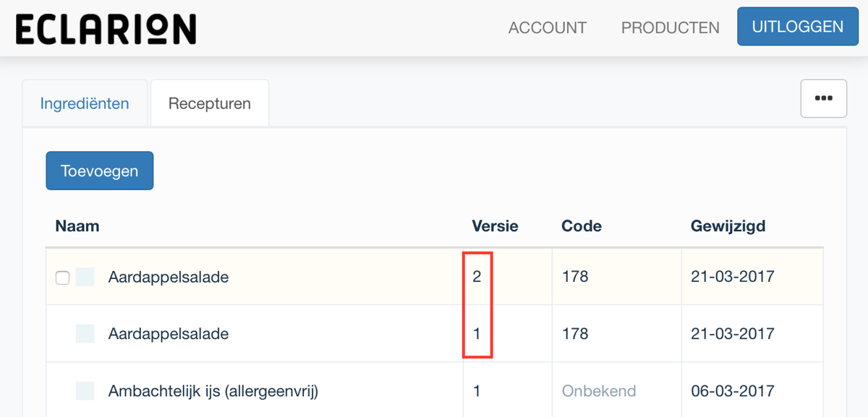This screenshot has height=417, width=868.
Task: Open Aardappelsalade recipe with version 1
Action: point(169,334)
